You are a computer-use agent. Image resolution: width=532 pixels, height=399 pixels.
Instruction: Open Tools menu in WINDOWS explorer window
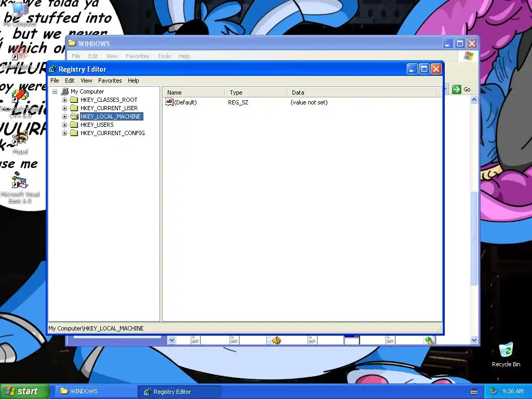point(164,56)
